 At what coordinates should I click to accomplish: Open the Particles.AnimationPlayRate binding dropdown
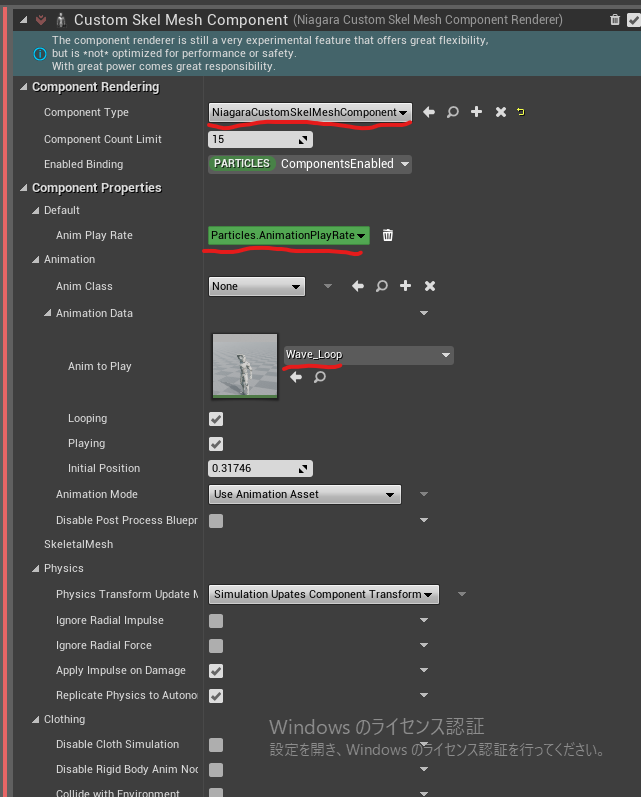(288, 235)
